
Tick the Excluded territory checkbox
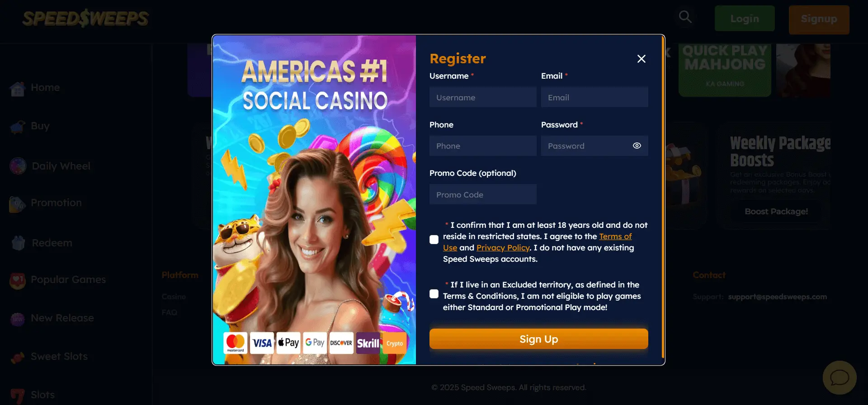pyautogui.click(x=434, y=294)
